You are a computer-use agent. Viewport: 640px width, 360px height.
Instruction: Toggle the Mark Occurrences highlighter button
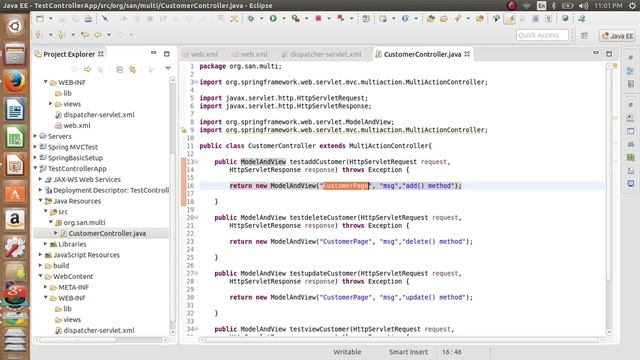(509, 18)
